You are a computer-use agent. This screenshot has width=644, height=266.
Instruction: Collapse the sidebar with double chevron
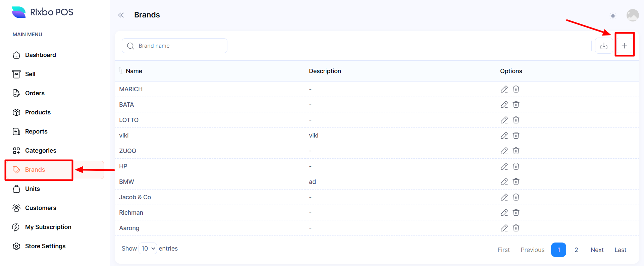tap(121, 15)
